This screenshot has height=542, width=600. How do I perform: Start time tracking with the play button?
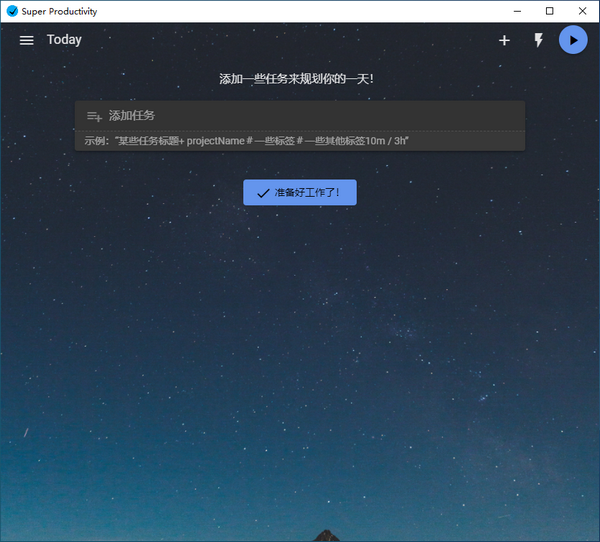[573, 40]
